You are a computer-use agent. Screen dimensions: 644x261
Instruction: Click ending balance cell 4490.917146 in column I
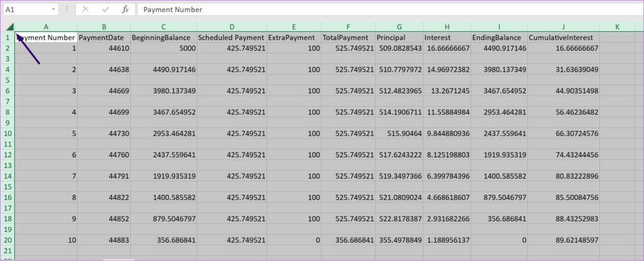click(x=499, y=48)
